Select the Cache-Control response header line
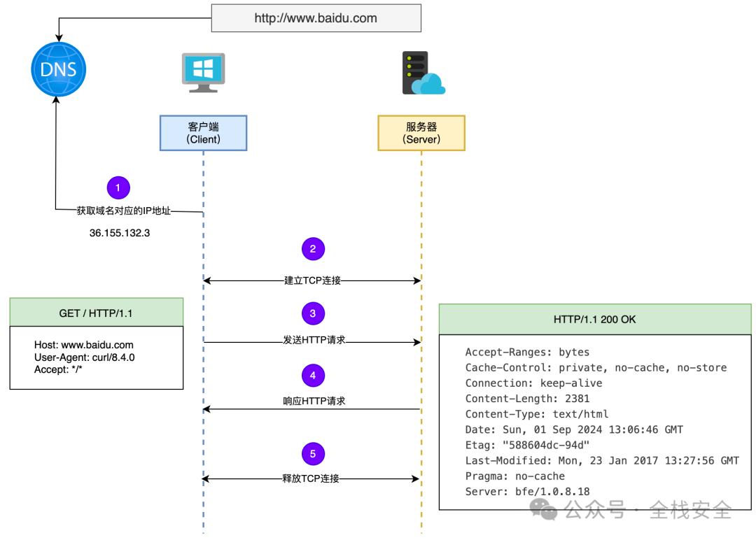This screenshot has height=540, width=756. point(596,367)
